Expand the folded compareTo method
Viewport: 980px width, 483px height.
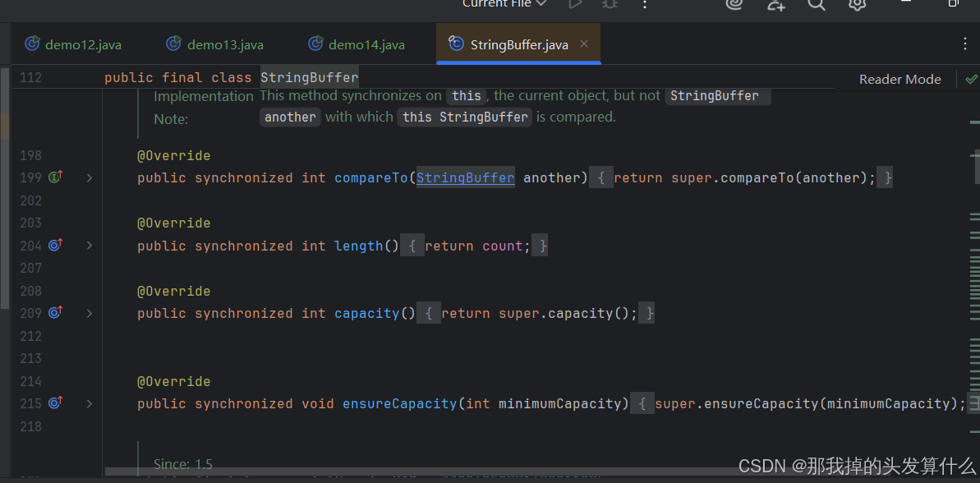(x=90, y=178)
